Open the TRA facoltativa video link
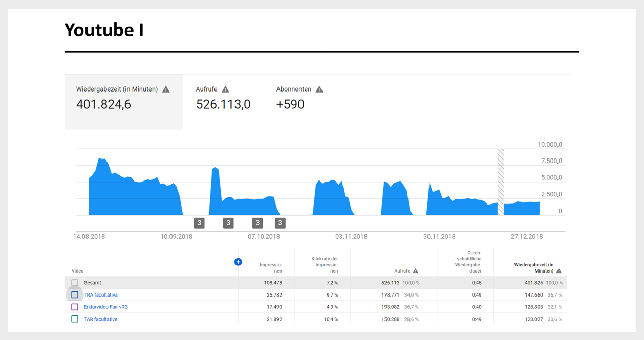Viewport: 644px width, 340px height. point(101,295)
